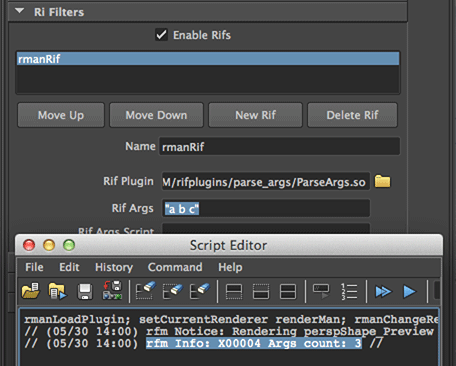Toggle the Enable Rifs checkbox
Image resolution: width=456 pixels, height=366 pixels.
pos(161,35)
